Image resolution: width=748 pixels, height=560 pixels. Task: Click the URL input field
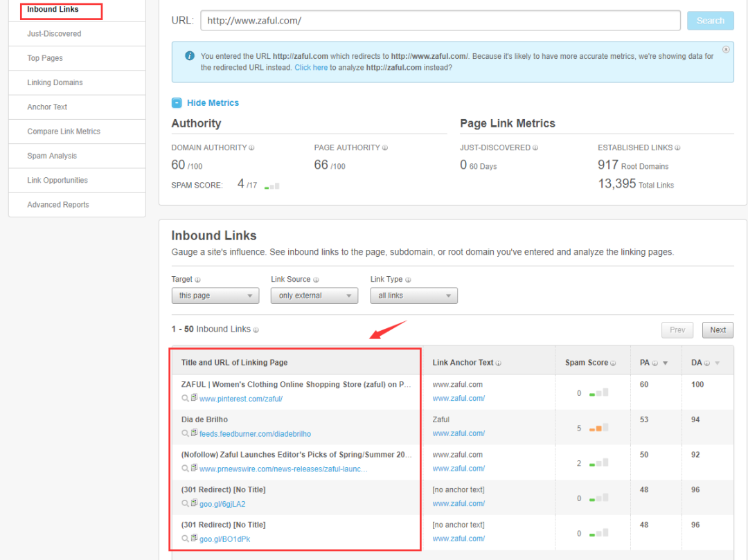440,21
